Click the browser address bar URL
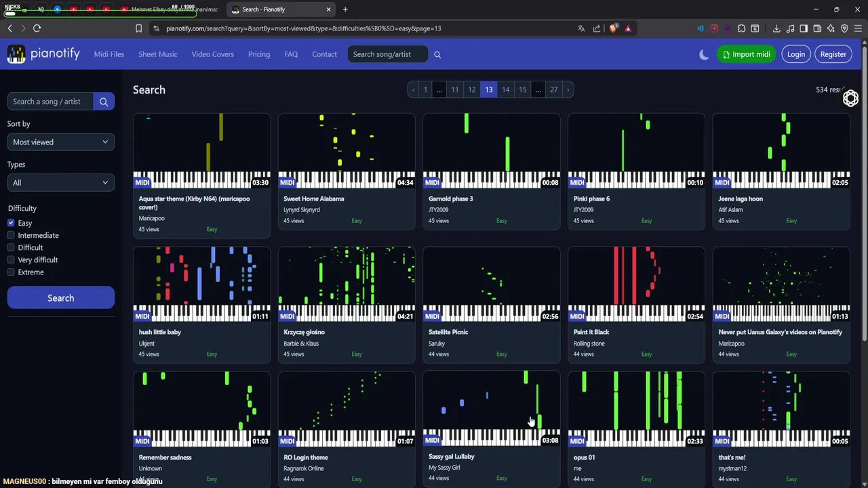This screenshot has height=488, width=868. pyautogui.click(x=304, y=28)
